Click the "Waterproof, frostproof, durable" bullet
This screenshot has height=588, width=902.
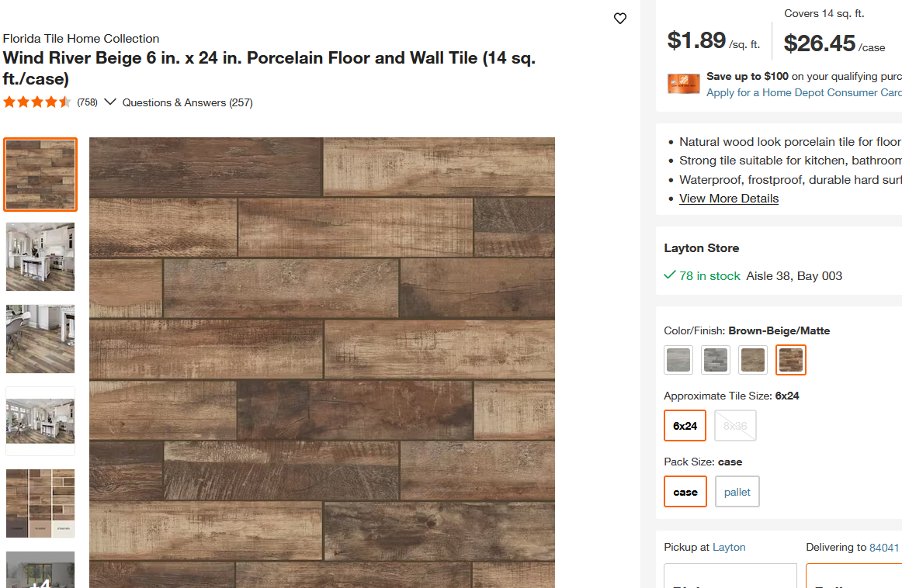tap(789, 180)
